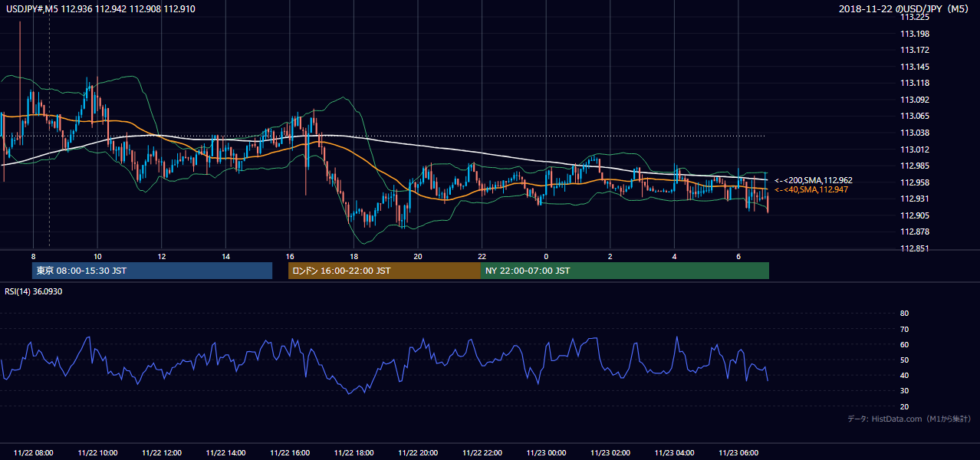Click RSI scale value 30

point(904,391)
